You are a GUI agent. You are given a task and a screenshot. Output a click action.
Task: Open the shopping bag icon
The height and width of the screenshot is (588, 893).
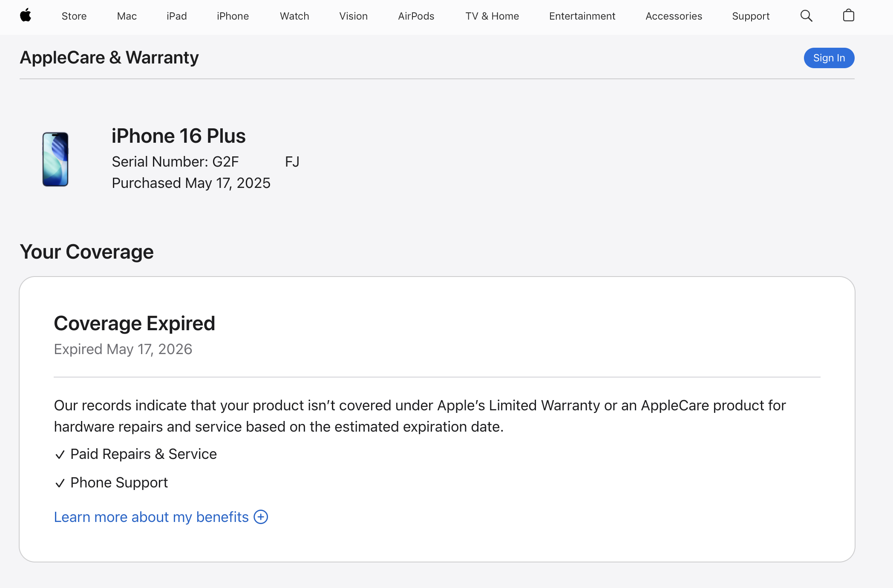tap(848, 15)
